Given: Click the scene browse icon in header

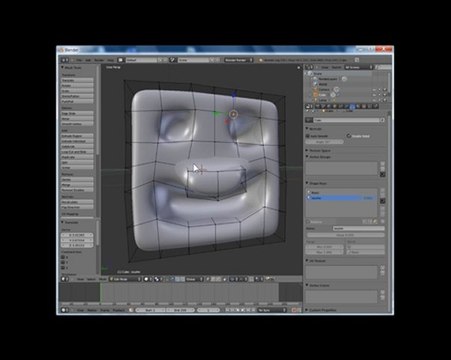Looking at the screenshot, I should tap(173, 60).
